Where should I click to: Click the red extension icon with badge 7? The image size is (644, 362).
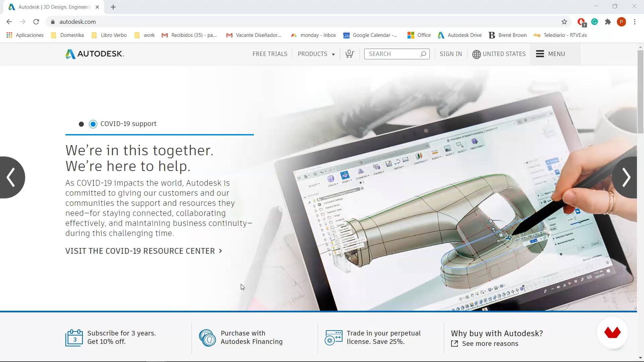coord(582,22)
